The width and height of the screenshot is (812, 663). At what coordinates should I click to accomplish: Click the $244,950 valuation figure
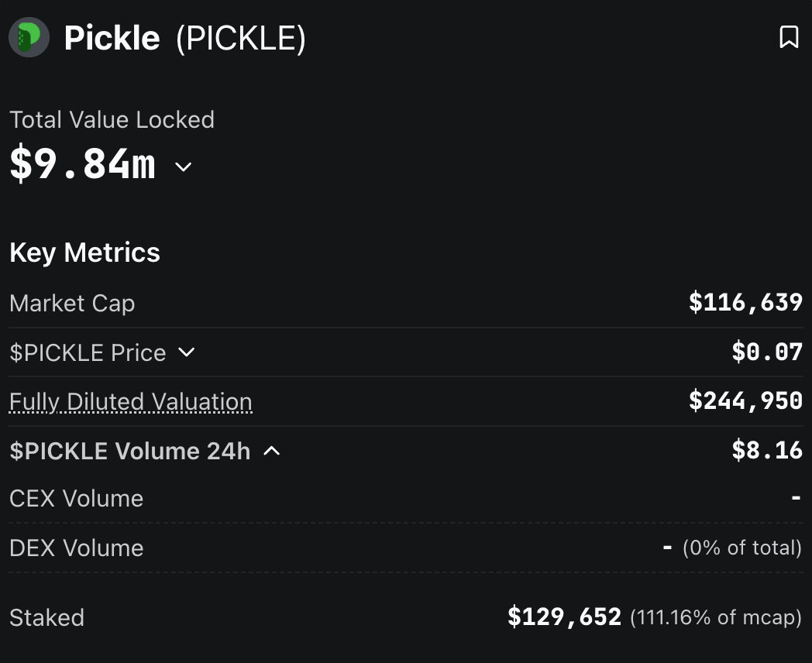point(745,400)
